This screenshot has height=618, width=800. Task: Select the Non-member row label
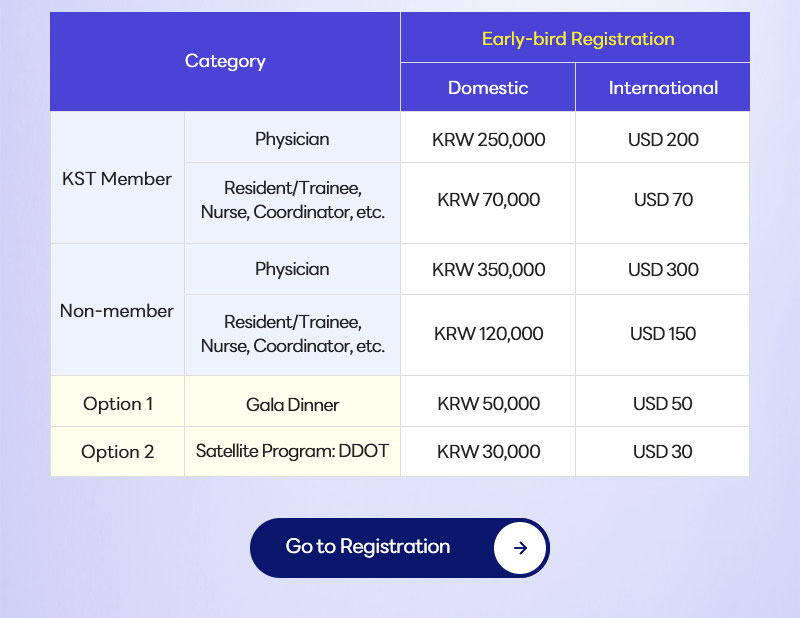[117, 311]
